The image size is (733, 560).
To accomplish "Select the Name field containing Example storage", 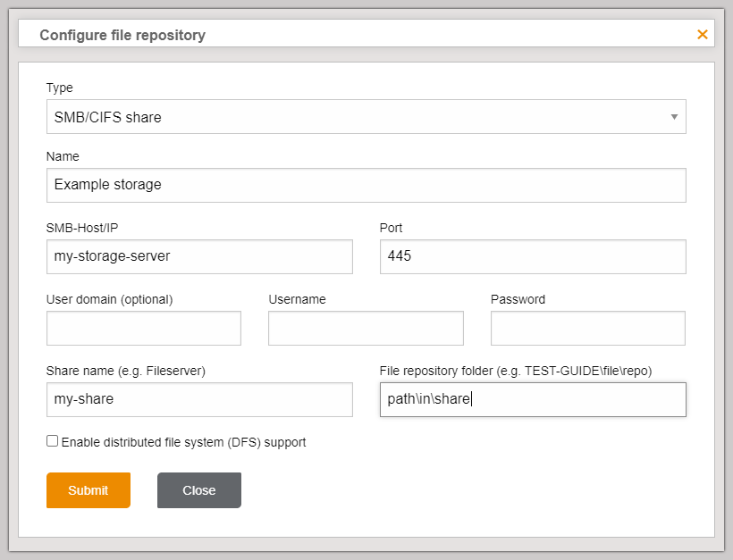I will pos(366,185).
